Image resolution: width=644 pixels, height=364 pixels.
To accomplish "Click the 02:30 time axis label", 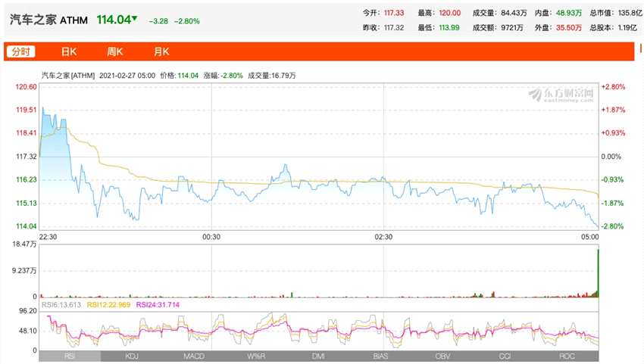I will 383,237.
